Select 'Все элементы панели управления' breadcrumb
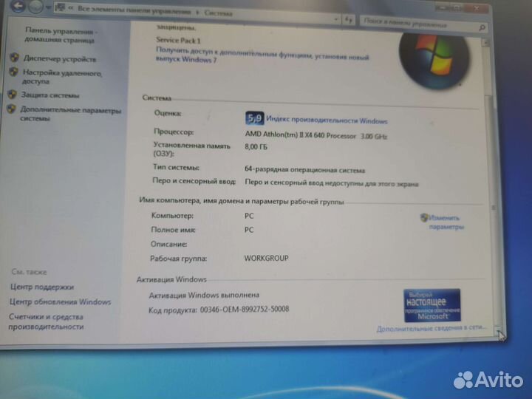 coord(134,10)
